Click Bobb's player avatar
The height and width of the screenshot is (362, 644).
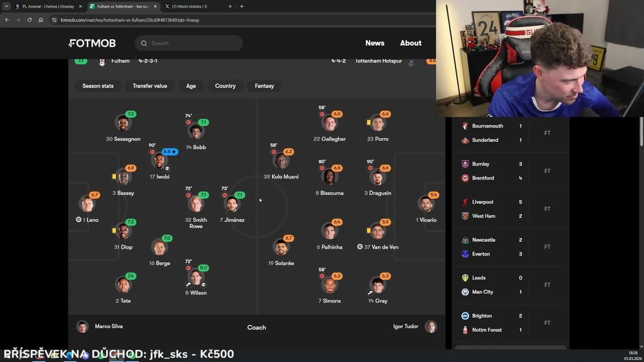click(196, 132)
